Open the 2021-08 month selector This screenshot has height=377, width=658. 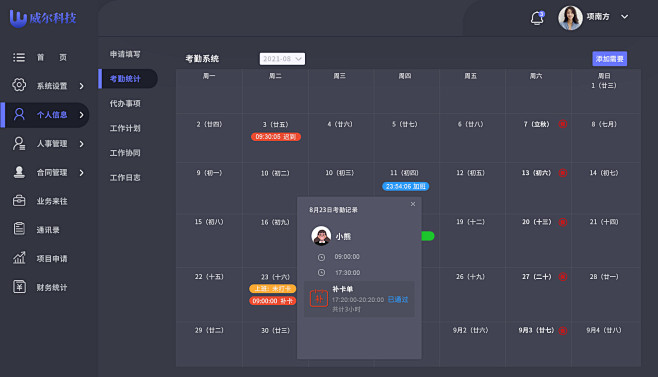[x=282, y=59]
